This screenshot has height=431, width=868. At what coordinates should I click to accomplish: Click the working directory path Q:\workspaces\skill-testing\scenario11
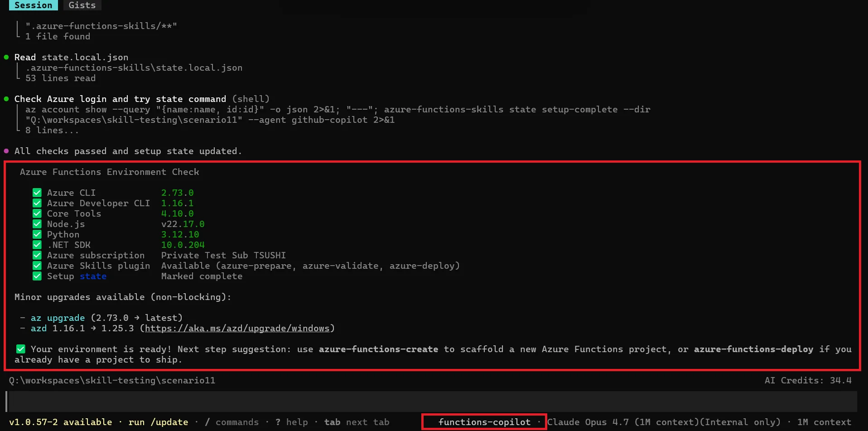[x=112, y=380]
